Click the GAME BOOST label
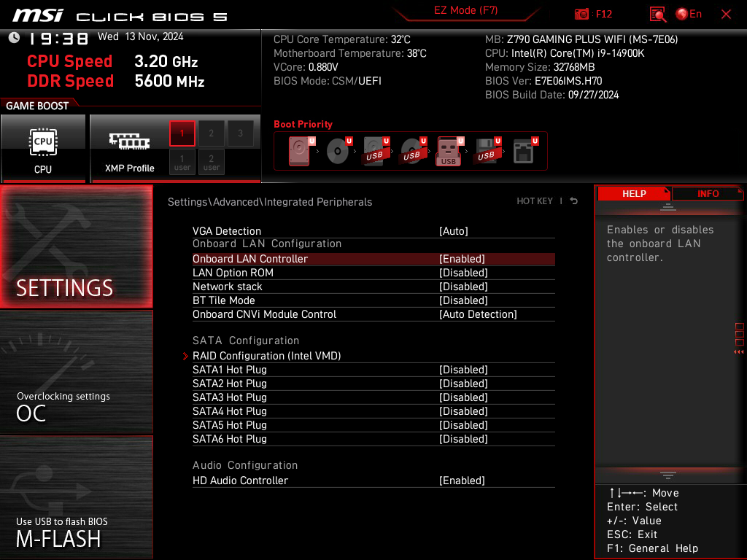747x560 pixels. [37, 106]
